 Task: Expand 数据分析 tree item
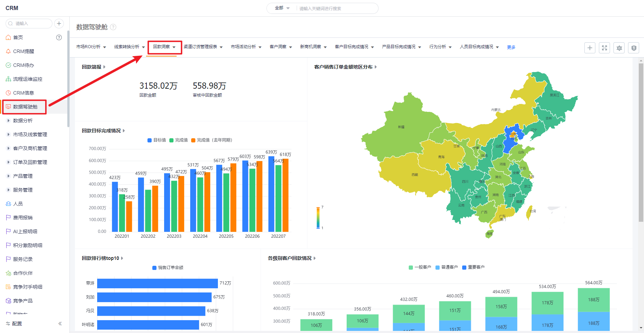[x=8, y=121]
